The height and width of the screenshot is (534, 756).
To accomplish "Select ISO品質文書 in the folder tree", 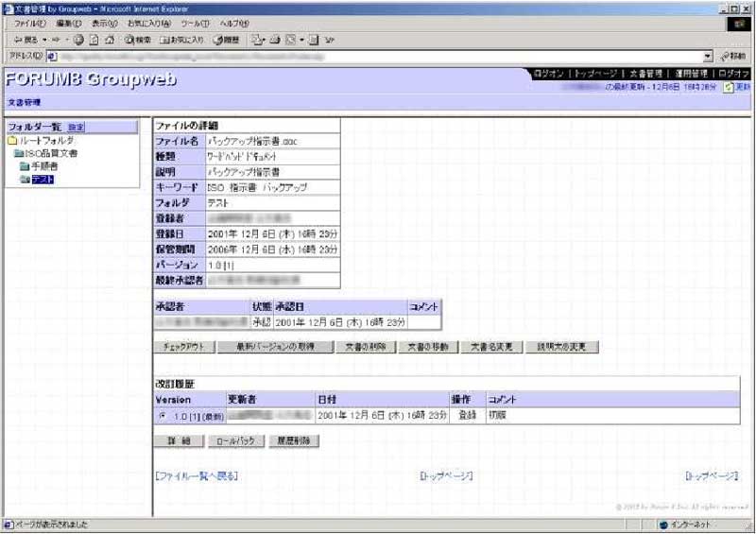I will 51,153.
